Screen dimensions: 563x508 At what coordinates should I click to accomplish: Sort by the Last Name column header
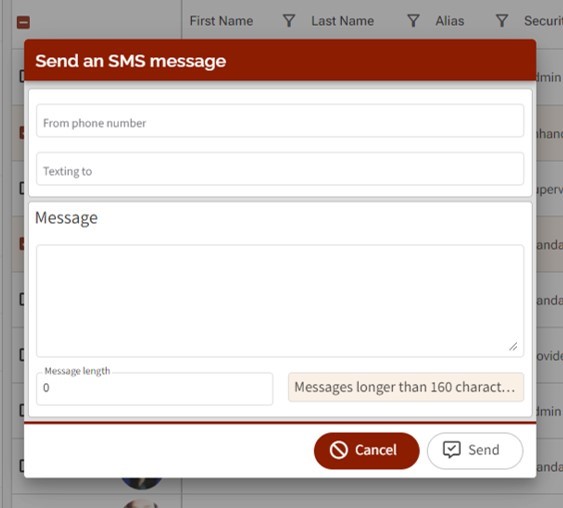tap(343, 21)
